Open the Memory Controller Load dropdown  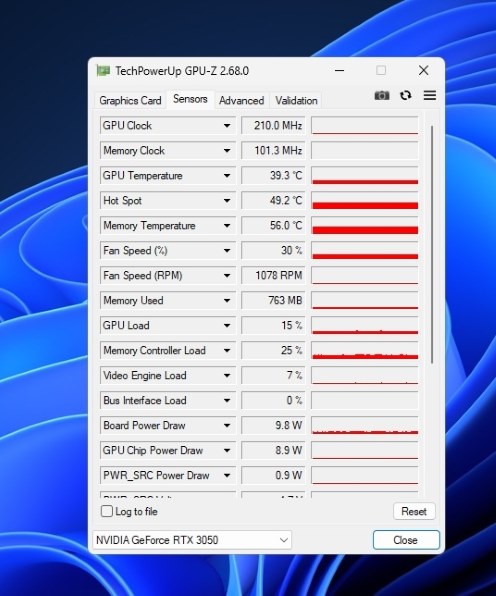(x=227, y=350)
